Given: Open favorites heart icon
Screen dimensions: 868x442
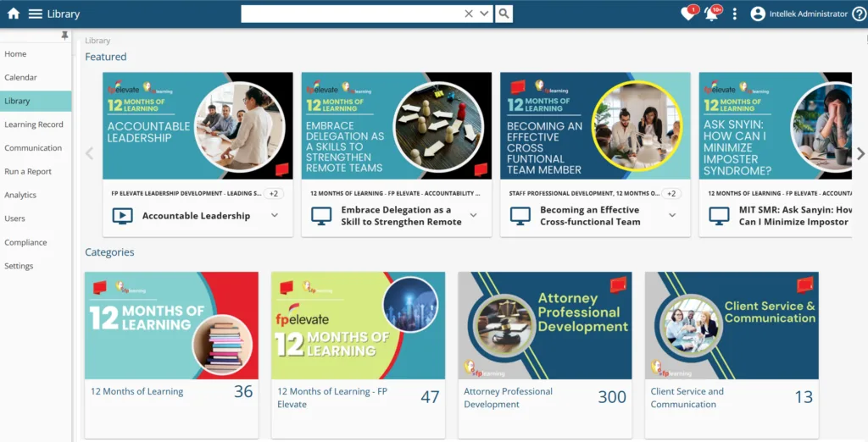Looking at the screenshot, I should tap(688, 14).
